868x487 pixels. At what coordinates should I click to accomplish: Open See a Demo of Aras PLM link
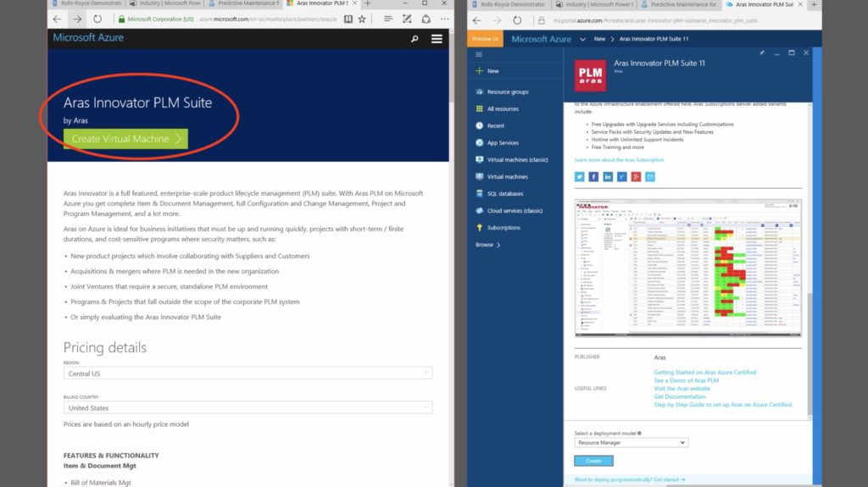[x=686, y=381]
